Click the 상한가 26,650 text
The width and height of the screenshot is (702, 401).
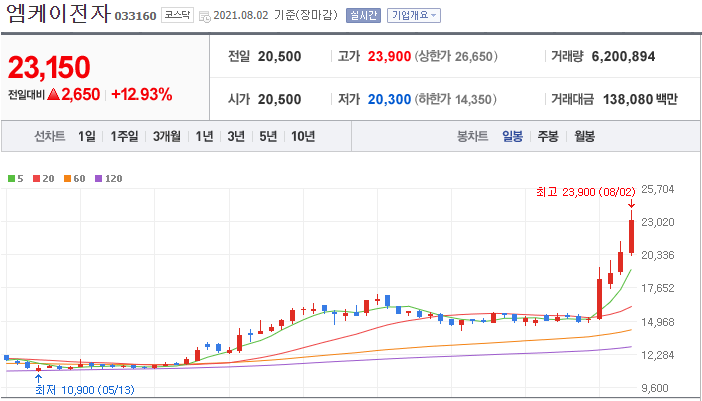tap(456, 57)
